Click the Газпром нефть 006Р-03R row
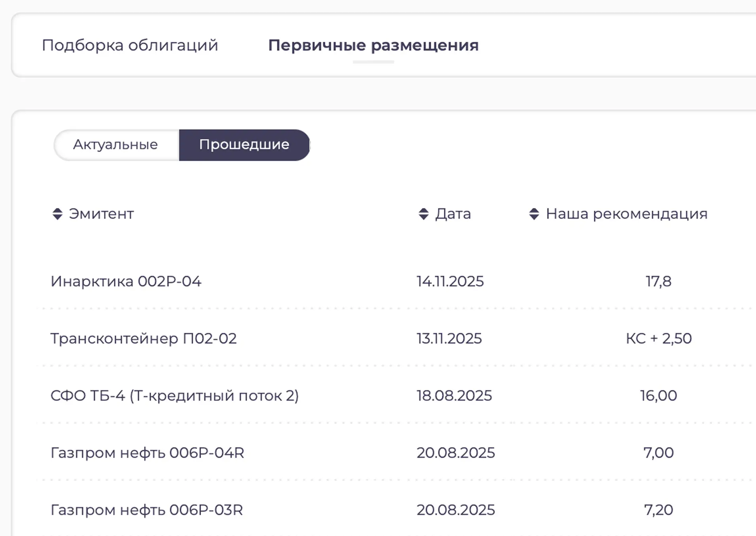756x536 pixels. [x=147, y=510]
